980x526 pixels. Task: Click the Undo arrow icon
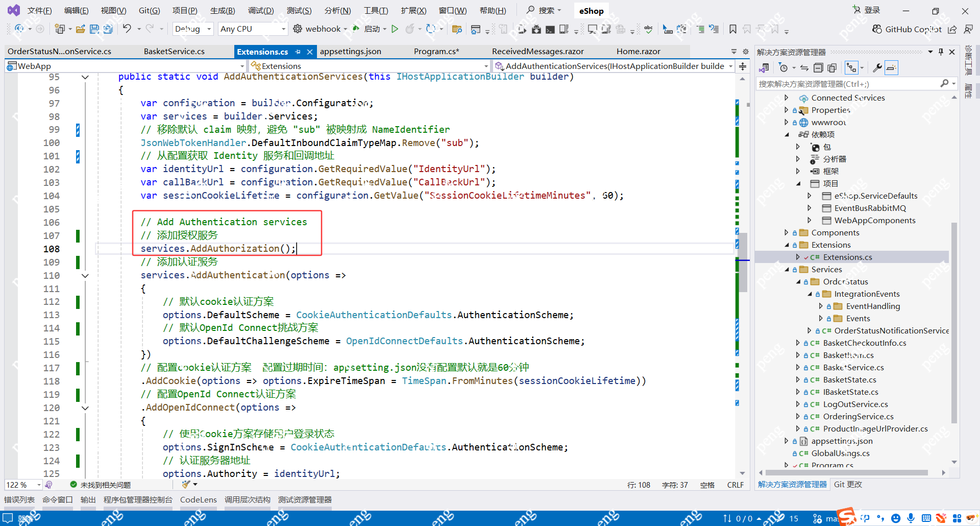(127, 29)
